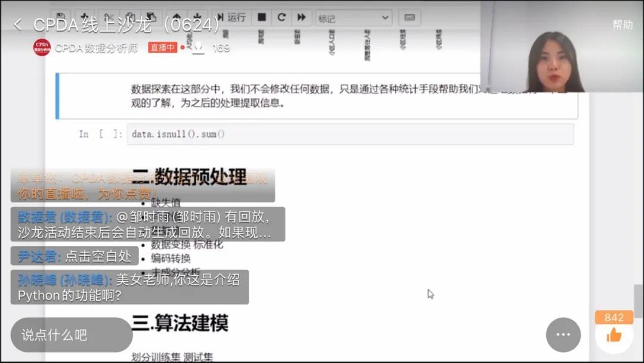Tap the presenter's webcam video thumbnail
Image resolution: width=644 pixels, height=363 pixels.
point(562,46)
